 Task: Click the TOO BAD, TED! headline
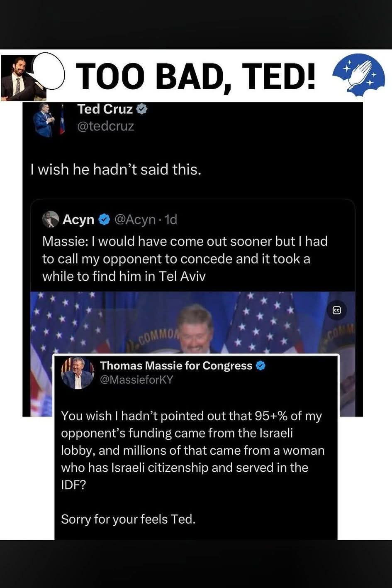coord(195,76)
